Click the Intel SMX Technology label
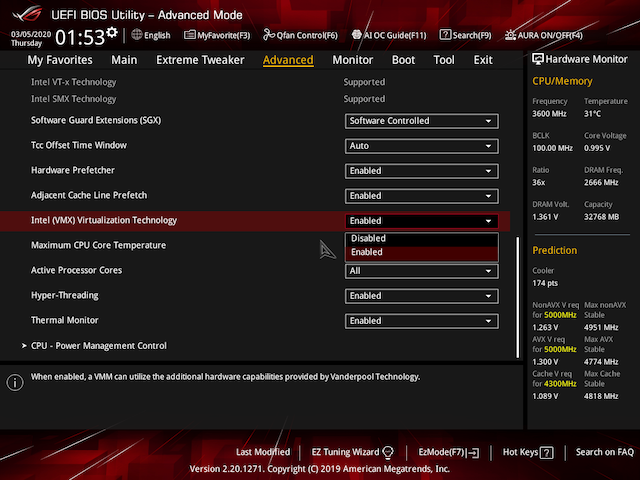Viewport: 640px width, 480px height. (73, 99)
